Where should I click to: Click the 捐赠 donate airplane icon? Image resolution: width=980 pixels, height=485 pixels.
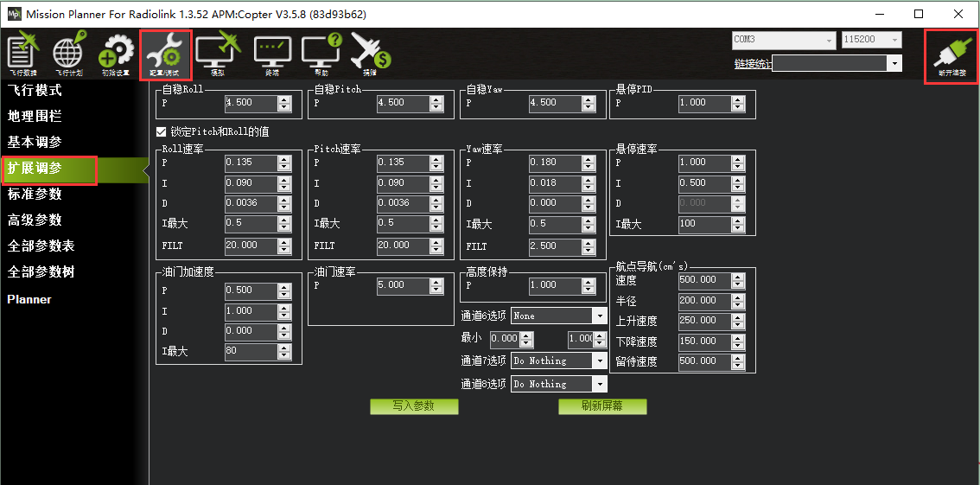(370, 55)
